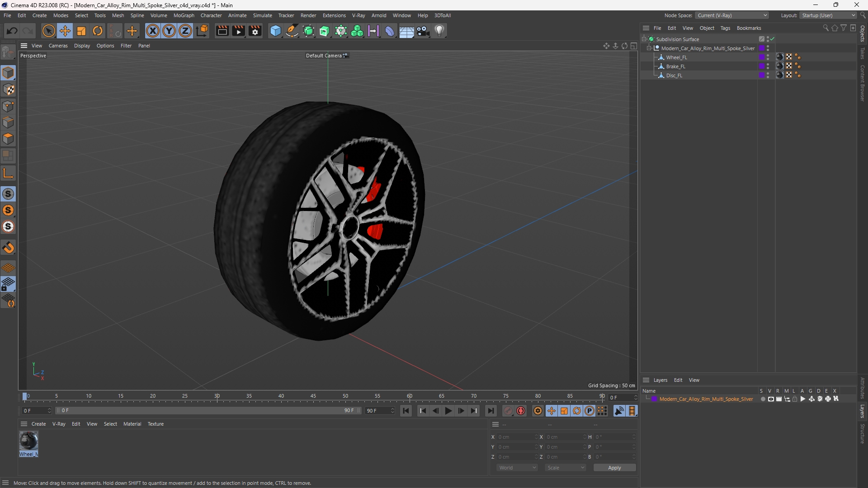Toggle Disc_FL visibility dots
This screenshot has height=488, width=868.
pyautogui.click(x=768, y=75)
